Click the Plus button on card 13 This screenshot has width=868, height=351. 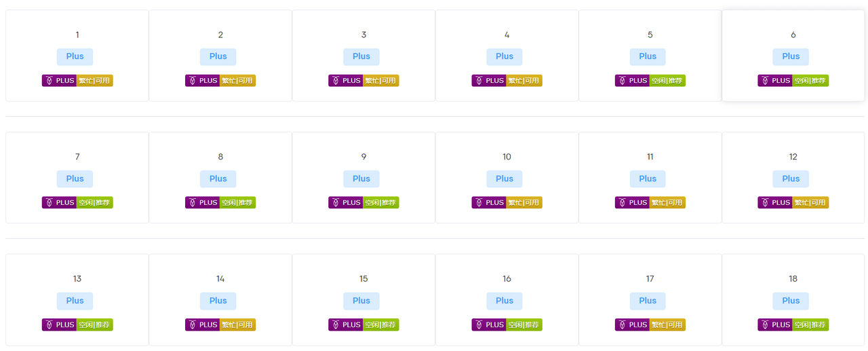(x=75, y=301)
